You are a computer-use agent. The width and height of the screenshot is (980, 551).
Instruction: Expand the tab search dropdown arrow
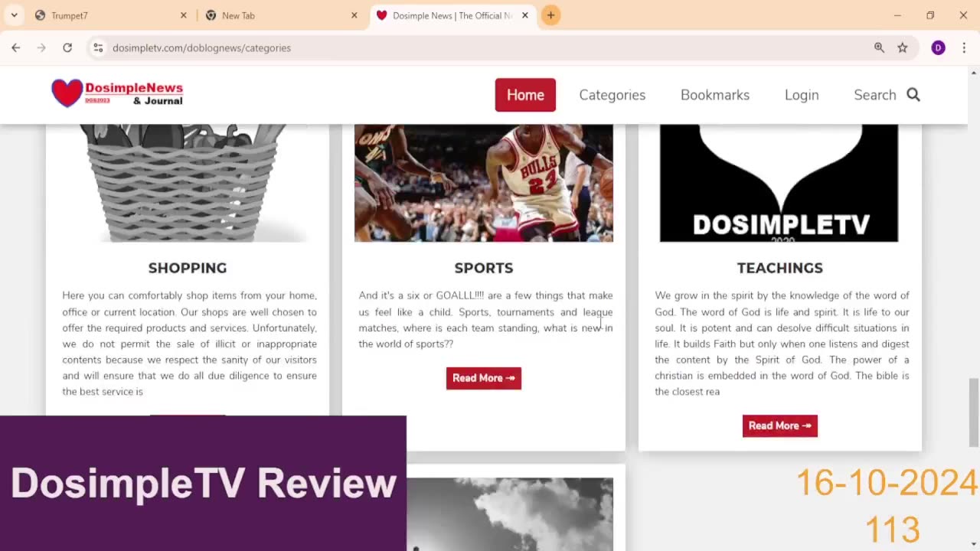pos(14,15)
